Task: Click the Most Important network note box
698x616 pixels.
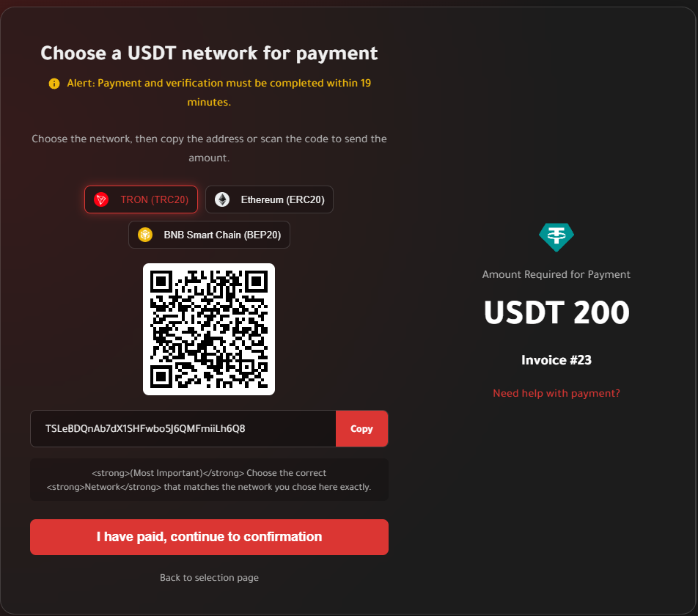Action: pos(209,480)
